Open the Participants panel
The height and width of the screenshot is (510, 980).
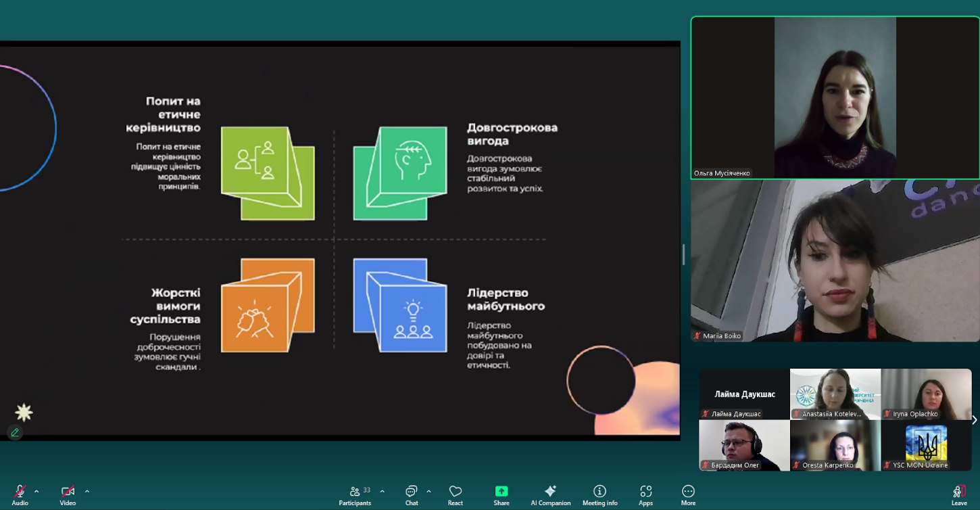pos(355,494)
